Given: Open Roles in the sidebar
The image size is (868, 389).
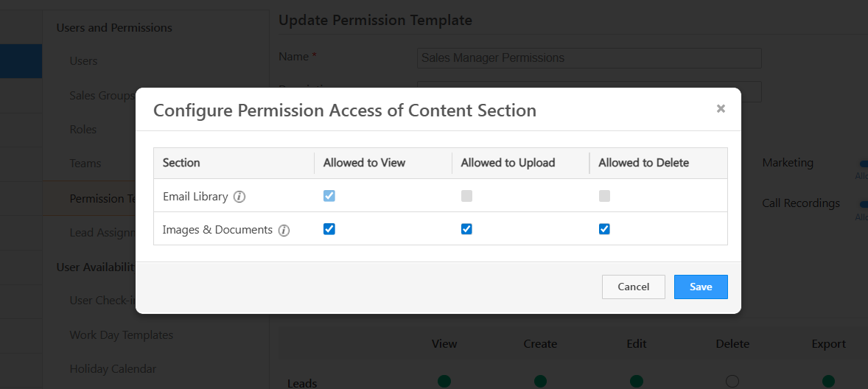Looking at the screenshot, I should (x=83, y=129).
